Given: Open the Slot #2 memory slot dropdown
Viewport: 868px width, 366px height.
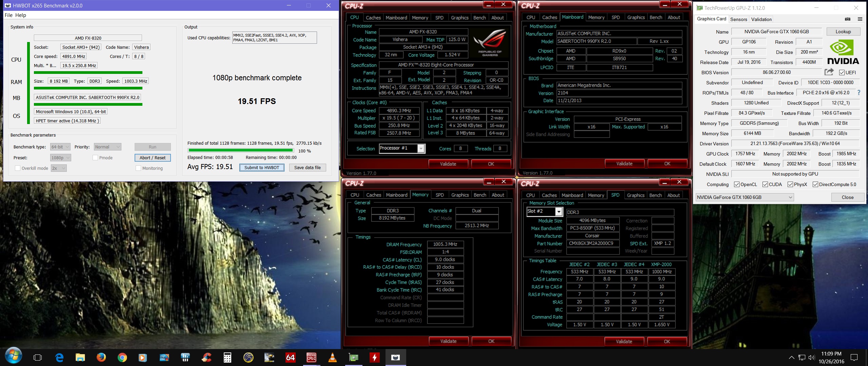Looking at the screenshot, I should (x=545, y=211).
